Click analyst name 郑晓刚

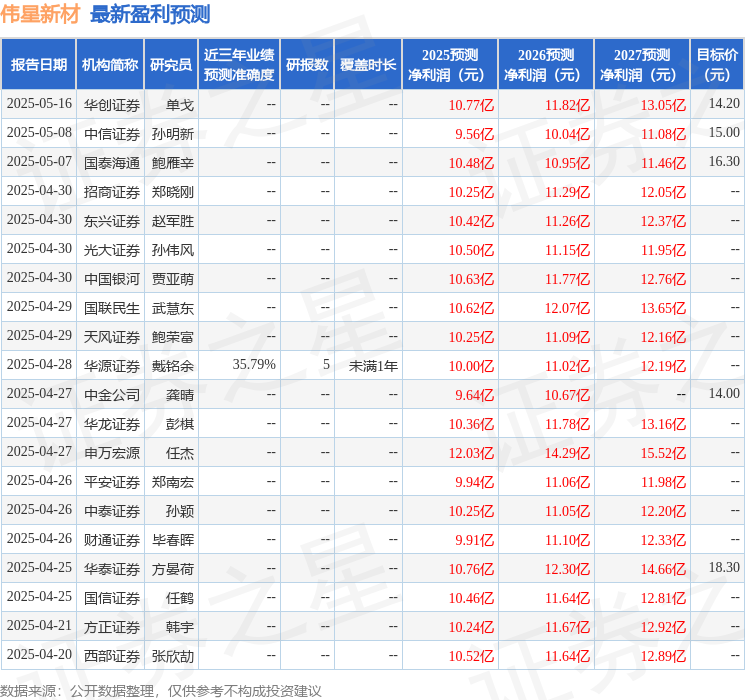coord(173,192)
